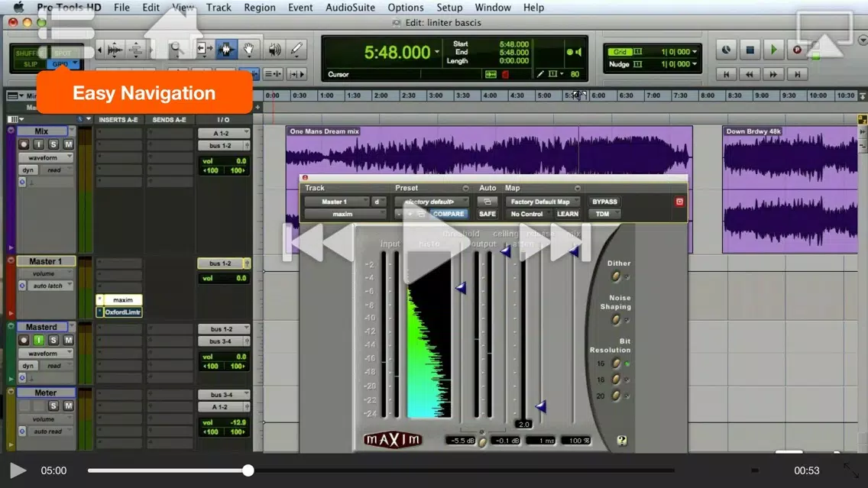Open the Maxim Master 1 track selector
This screenshot has width=868, height=488.
pos(336,202)
